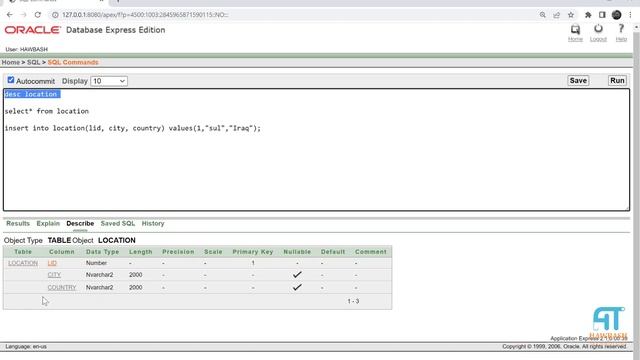The image size is (640, 360).
Task: Open the browser extensions puzzle icon
Action: (588, 15)
